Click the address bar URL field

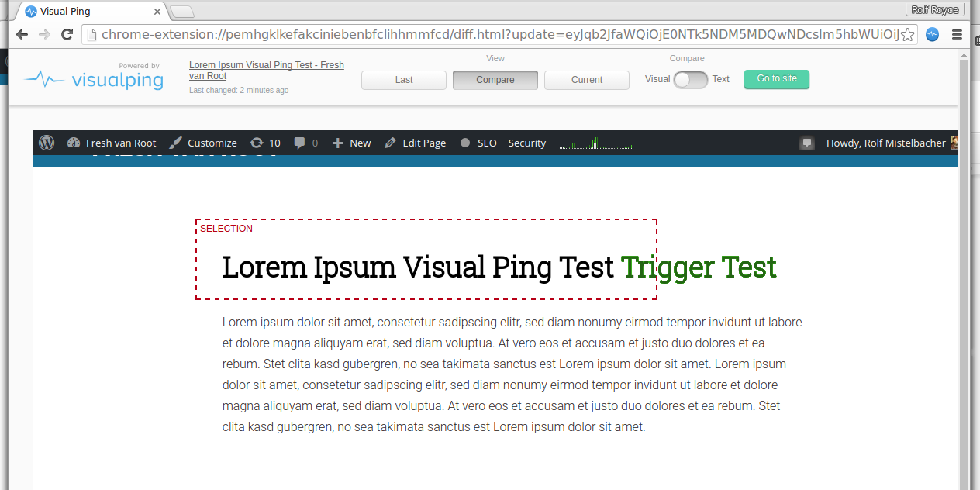point(496,34)
